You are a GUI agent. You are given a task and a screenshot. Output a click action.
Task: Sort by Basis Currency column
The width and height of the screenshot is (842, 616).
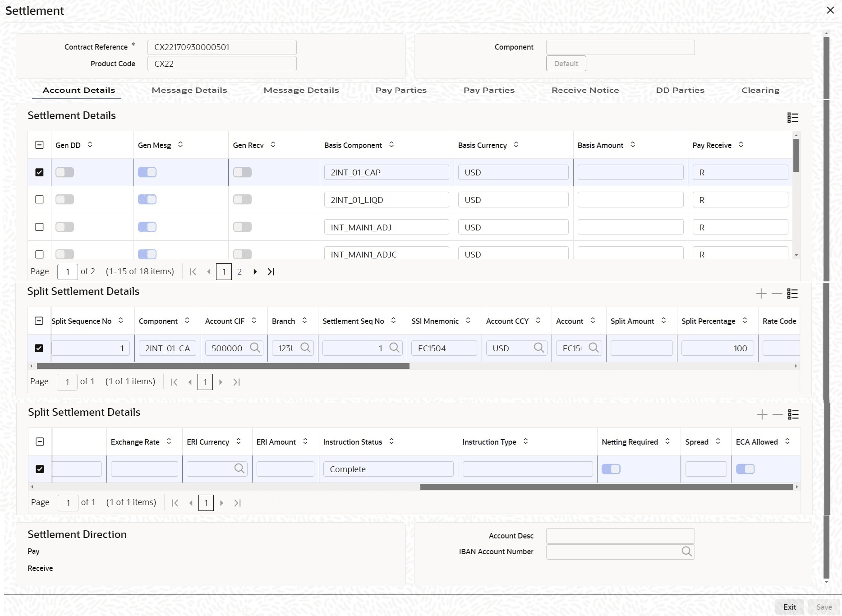click(516, 144)
